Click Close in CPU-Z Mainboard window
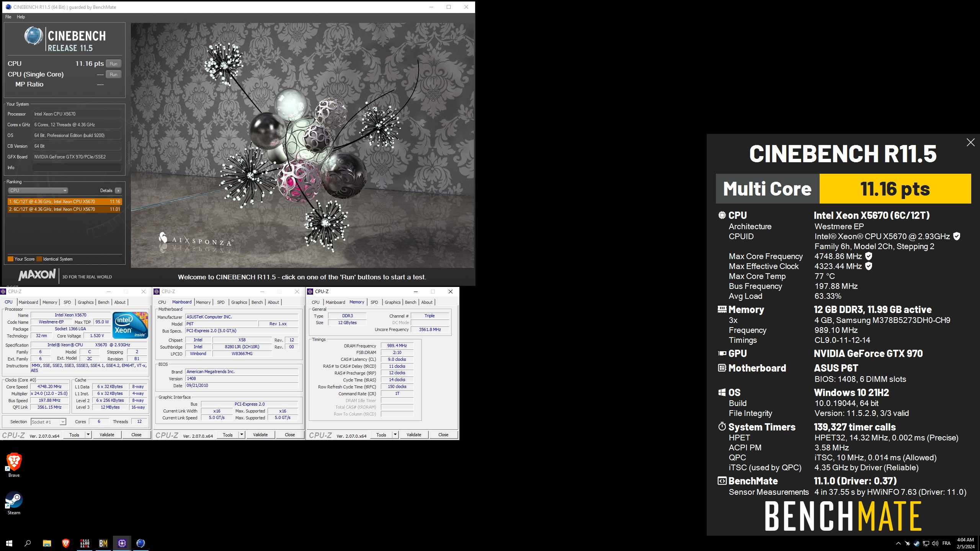 tap(290, 435)
